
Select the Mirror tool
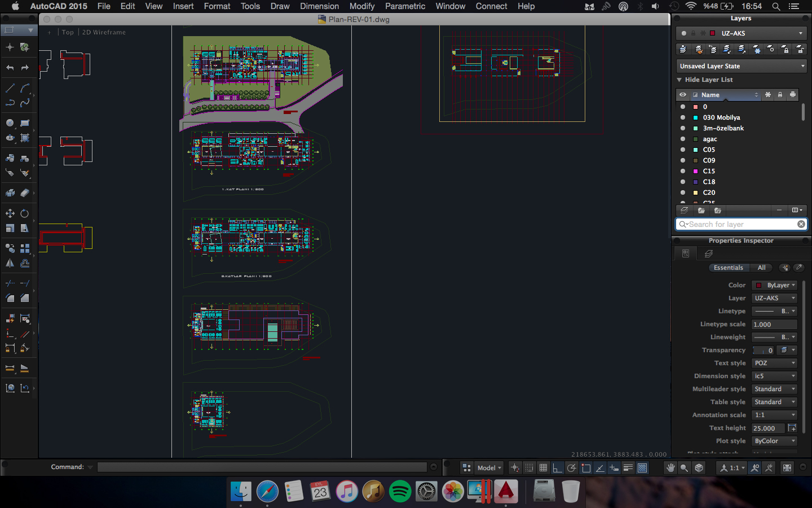10,263
